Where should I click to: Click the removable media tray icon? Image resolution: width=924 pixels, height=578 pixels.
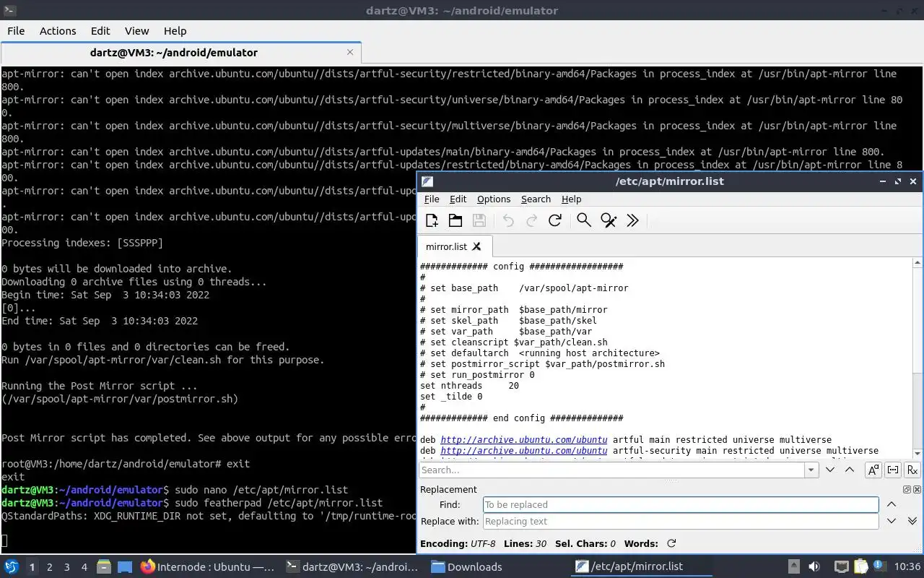[793, 567]
